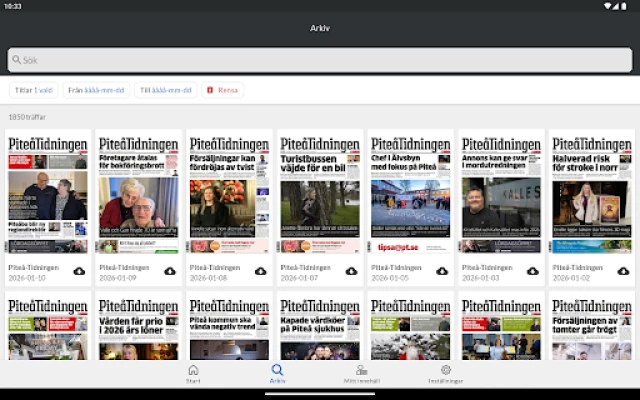This screenshot has height=400, width=640.
Task: Clear filters with Rensa button
Action: click(x=222, y=90)
